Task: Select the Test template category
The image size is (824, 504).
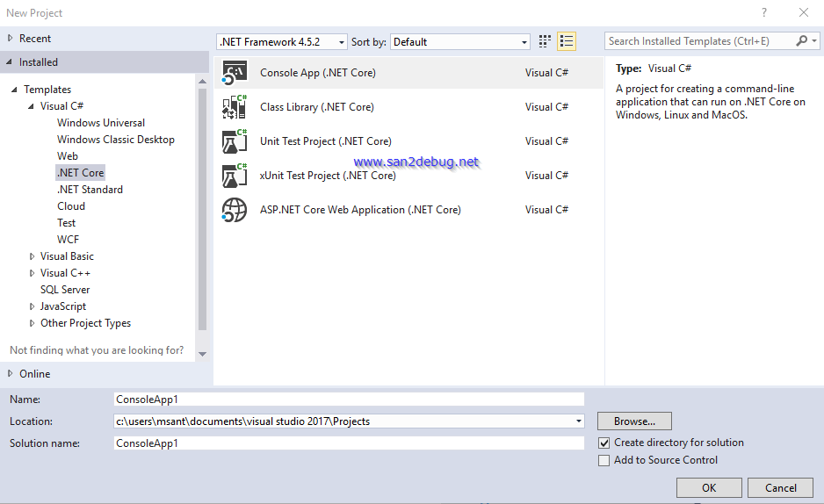Action: (66, 223)
